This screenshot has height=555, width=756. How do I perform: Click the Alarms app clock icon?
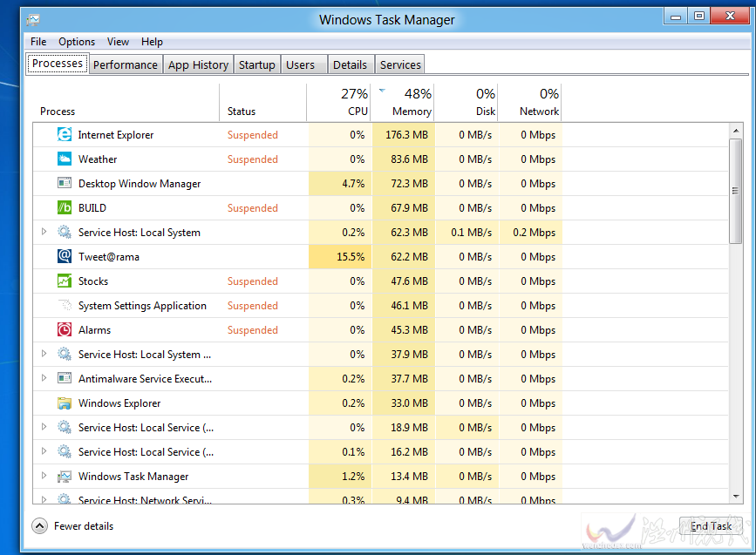click(x=65, y=329)
